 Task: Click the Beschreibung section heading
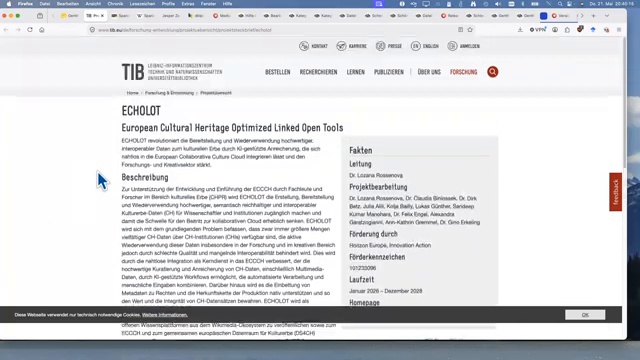145,177
